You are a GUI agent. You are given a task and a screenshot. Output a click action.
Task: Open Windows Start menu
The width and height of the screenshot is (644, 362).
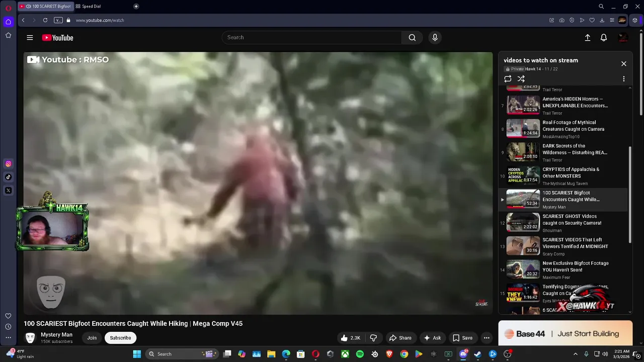tap(137, 354)
